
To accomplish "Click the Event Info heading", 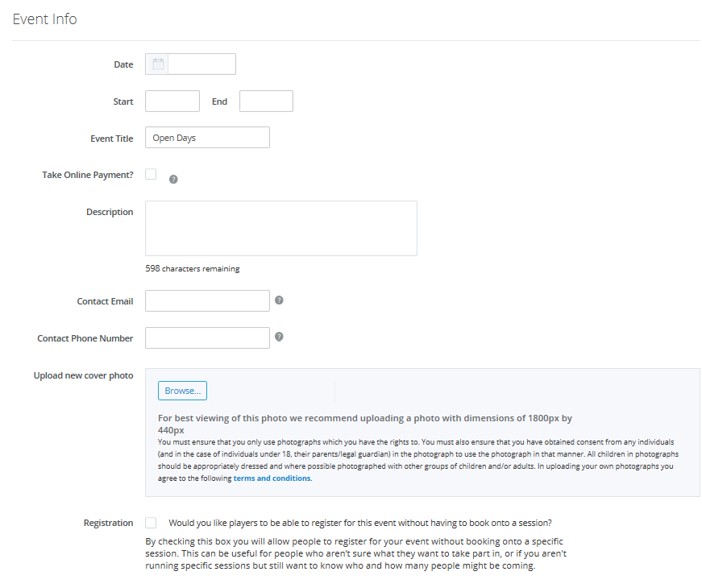I will (45, 19).
